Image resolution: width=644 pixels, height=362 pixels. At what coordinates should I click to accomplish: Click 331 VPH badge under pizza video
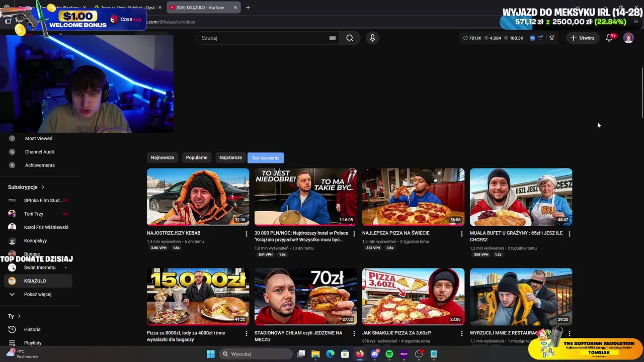(x=373, y=248)
